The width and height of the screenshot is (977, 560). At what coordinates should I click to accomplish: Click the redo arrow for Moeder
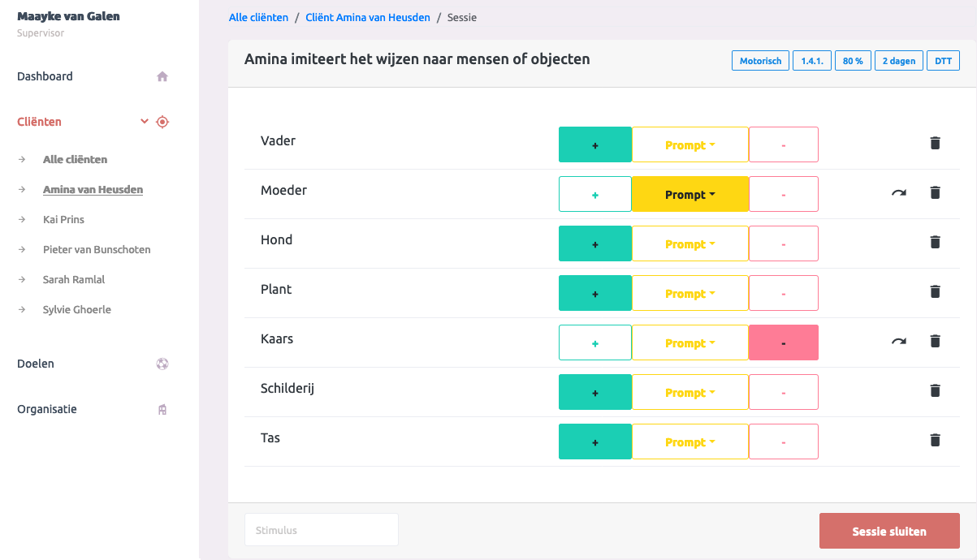click(899, 193)
